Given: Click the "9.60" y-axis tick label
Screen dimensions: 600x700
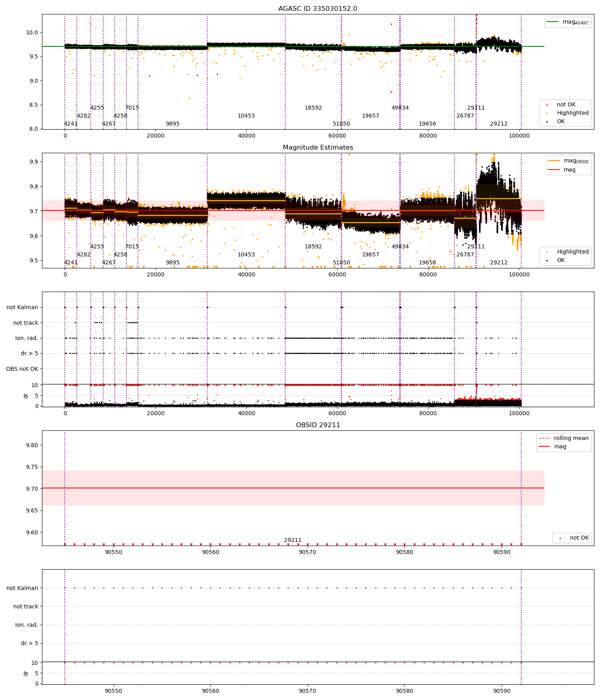Looking at the screenshot, I should [x=31, y=532].
